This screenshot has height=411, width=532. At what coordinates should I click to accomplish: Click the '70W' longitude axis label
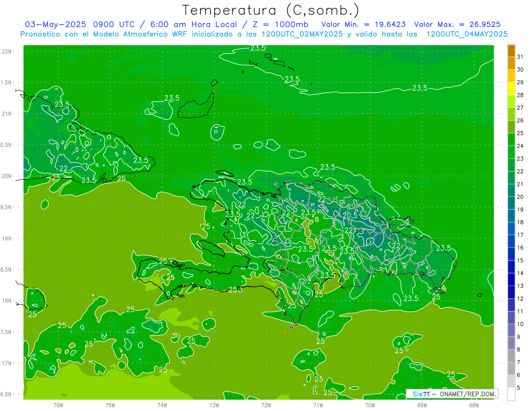(370, 405)
